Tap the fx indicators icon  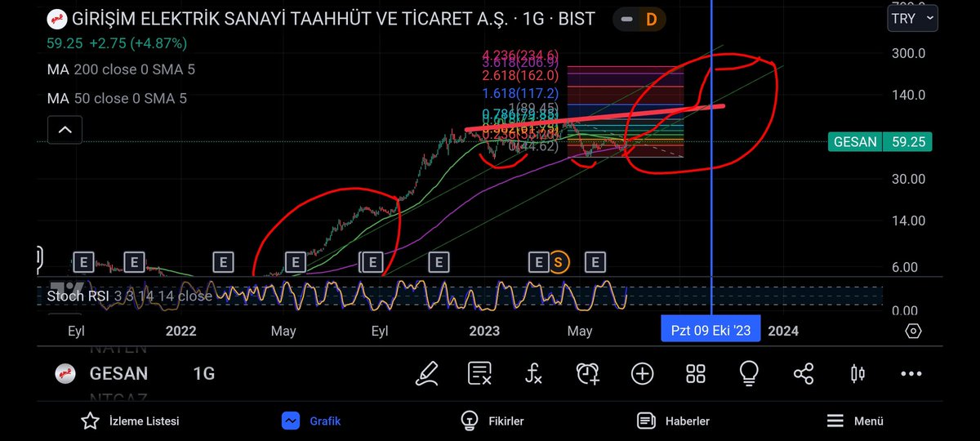[x=533, y=373]
